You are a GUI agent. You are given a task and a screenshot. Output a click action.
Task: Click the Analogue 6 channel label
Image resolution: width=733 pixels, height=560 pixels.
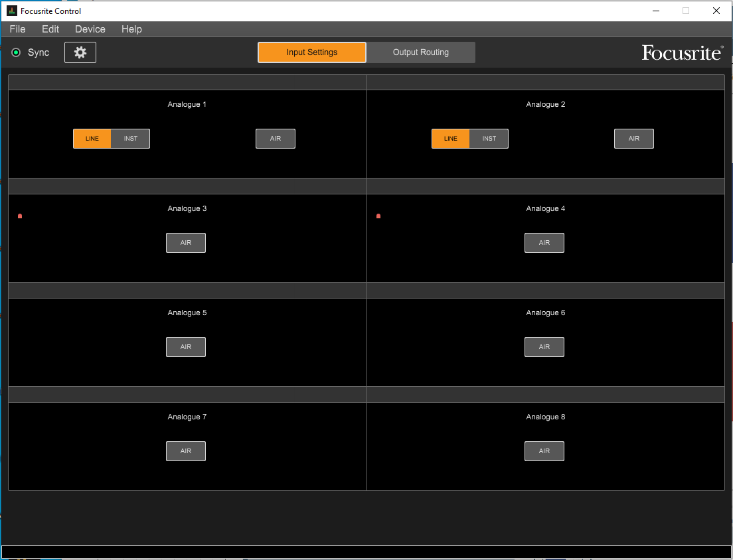[546, 313]
